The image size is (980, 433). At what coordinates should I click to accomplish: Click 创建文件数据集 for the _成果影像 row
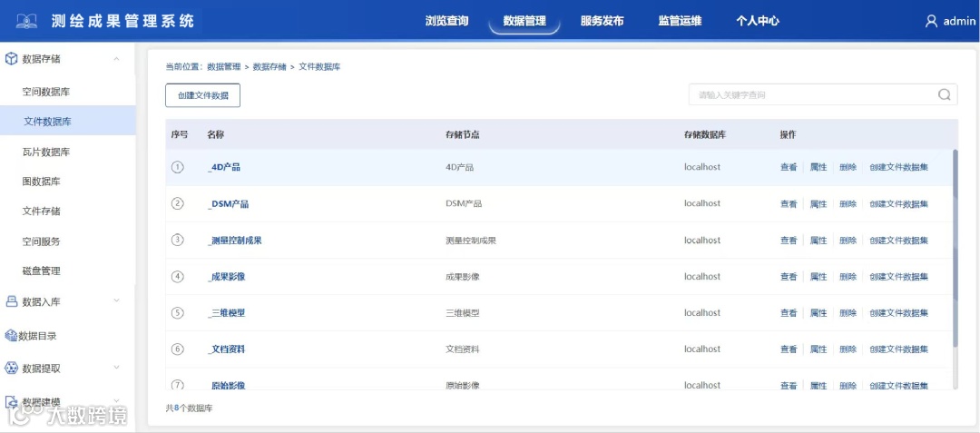[898, 277]
